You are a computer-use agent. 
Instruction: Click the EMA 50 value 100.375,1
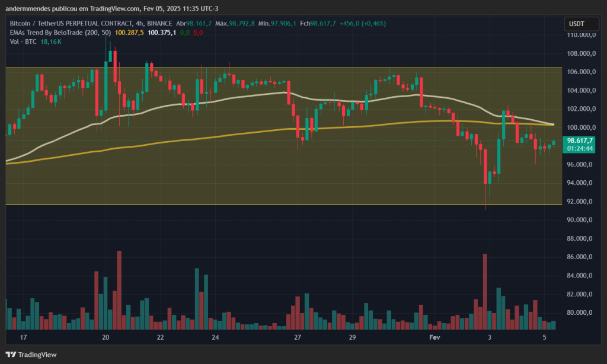point(162,33)
